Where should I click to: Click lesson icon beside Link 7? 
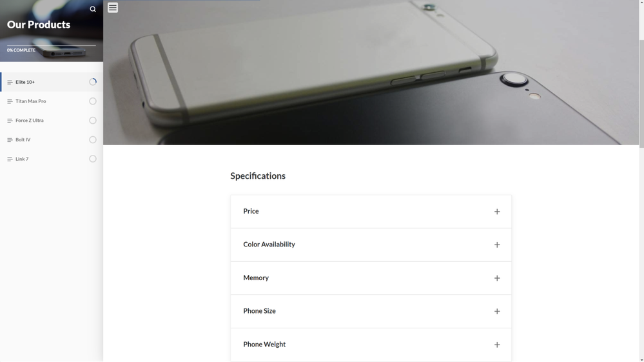point(10,159)
